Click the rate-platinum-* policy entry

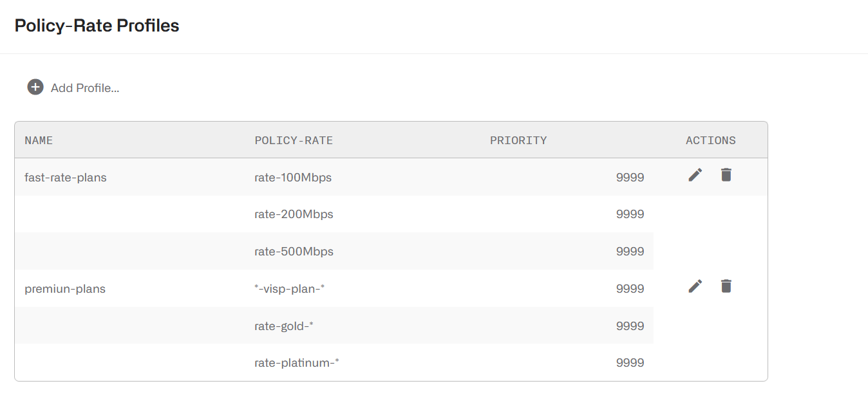coord(297,362)
